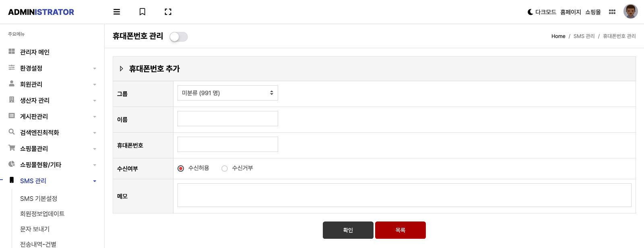Open the apps grid icon

(612, 12)
